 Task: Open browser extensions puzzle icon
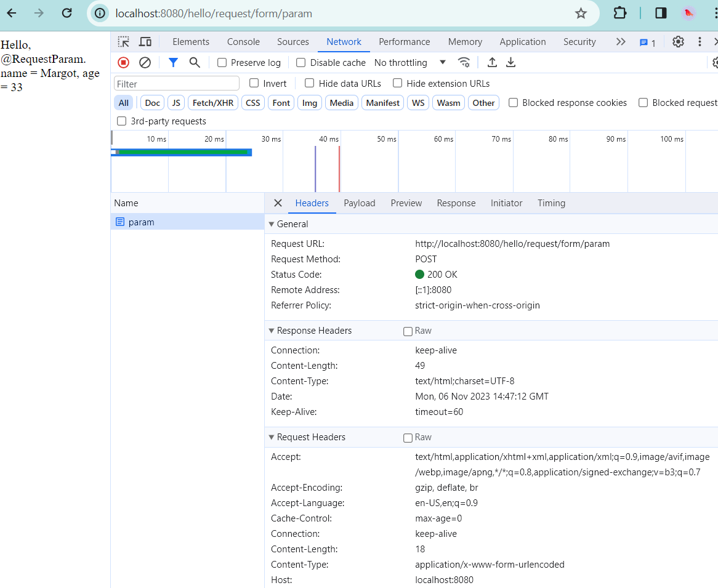[619, 14]
